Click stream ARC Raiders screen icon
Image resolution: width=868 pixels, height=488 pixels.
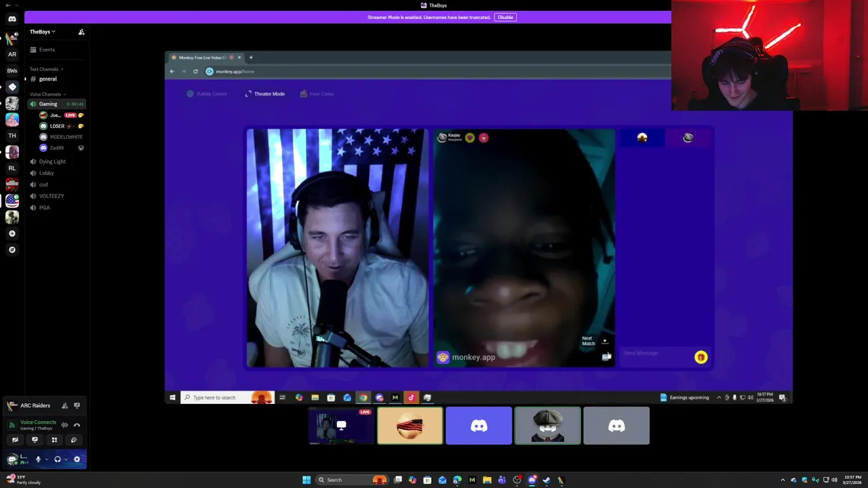click(x=77, y=405)
